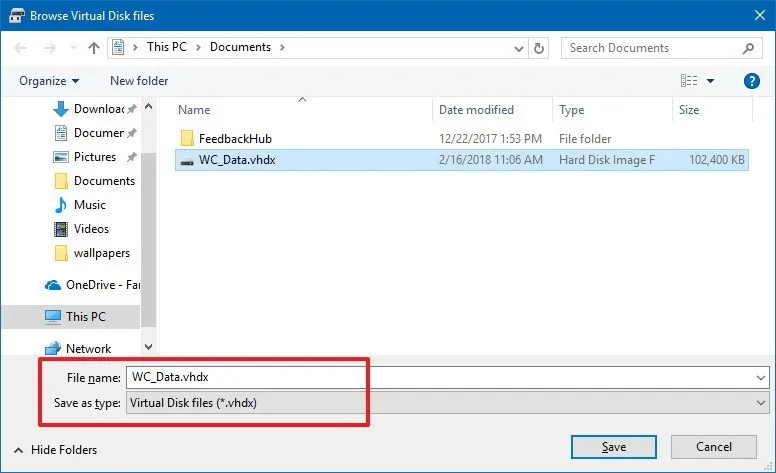Click the change view layout icon
The height and width of the screenshot is (473, 776).
[688, 81]
